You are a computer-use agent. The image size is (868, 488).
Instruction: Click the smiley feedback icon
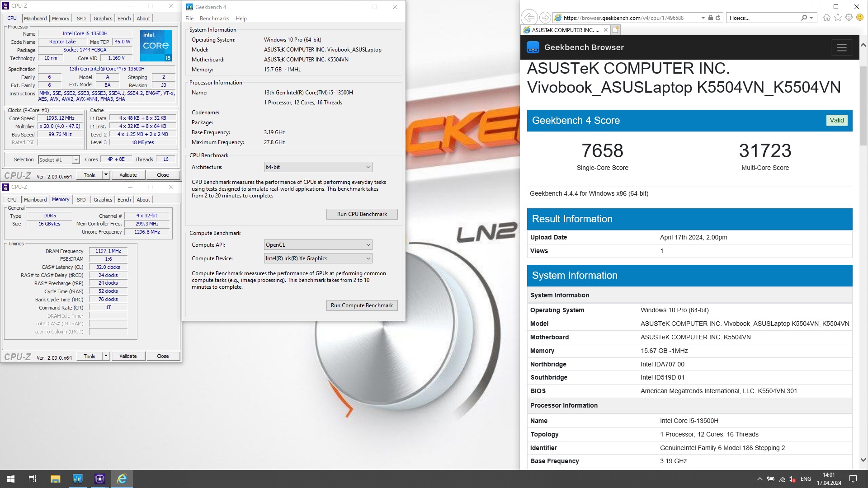pos(860,17)
